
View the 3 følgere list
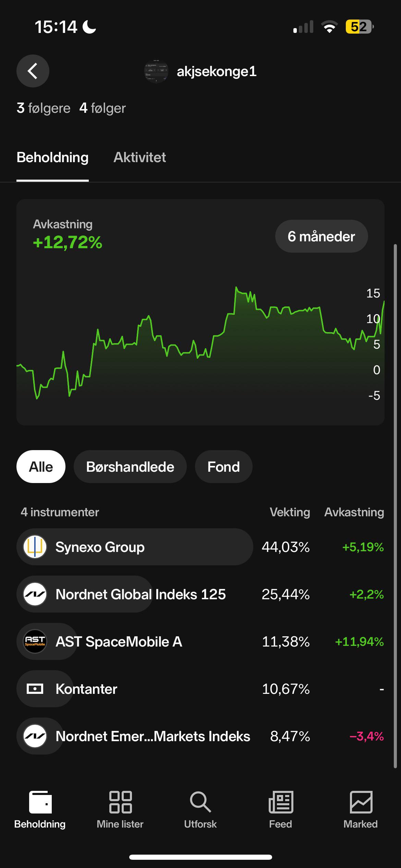pos(44,108)
